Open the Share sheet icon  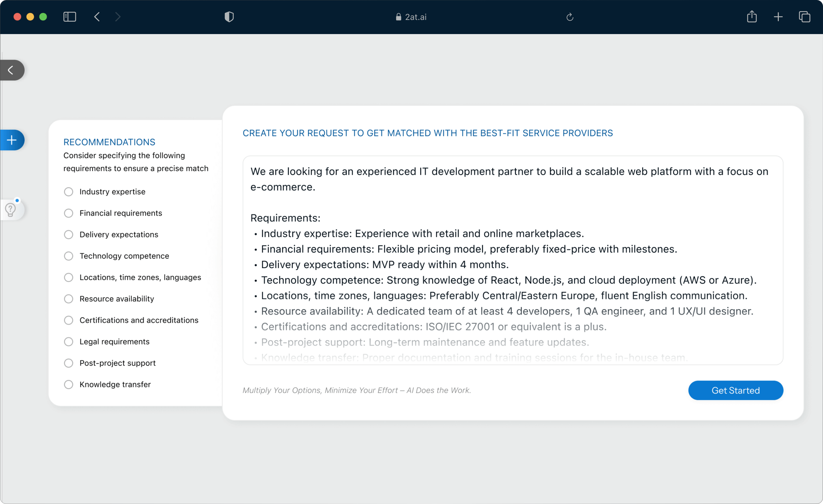coord(752,17)
